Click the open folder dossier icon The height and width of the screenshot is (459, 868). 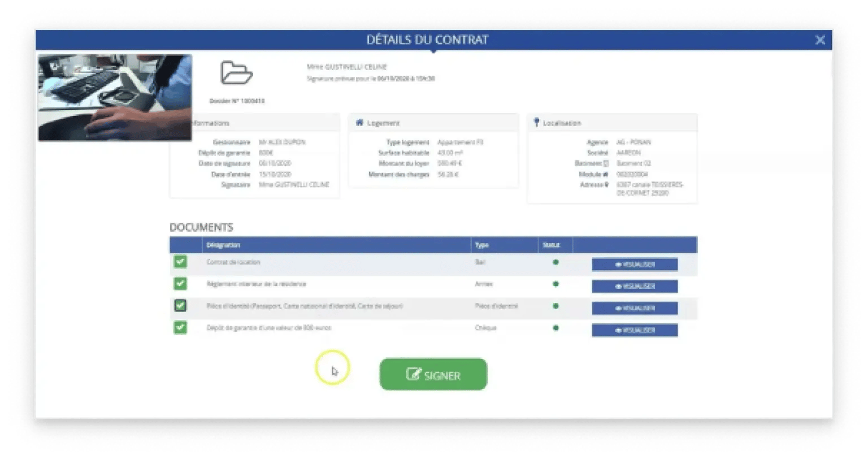[236, 73]
